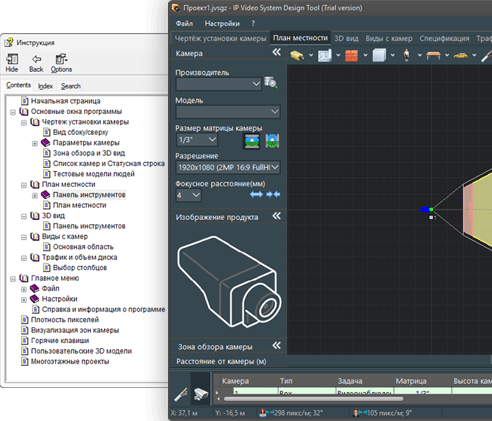
Task: Switch to the Чертёж установки камеры tab
Action: tap(220, 38)
